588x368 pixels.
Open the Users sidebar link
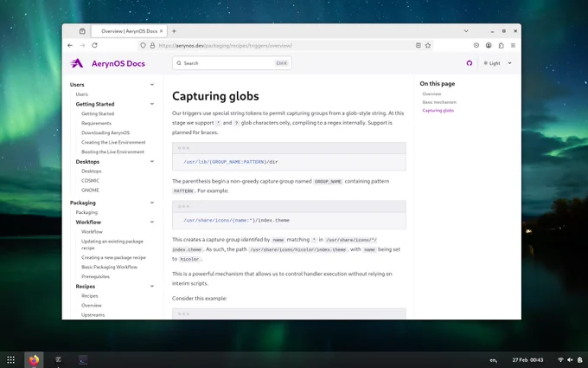(82, 94)
